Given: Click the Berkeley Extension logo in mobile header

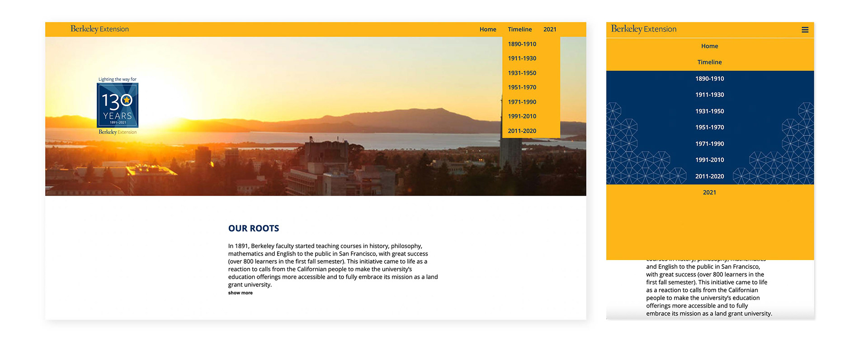Looking at the screenshot, I should (x=644, y=29).
